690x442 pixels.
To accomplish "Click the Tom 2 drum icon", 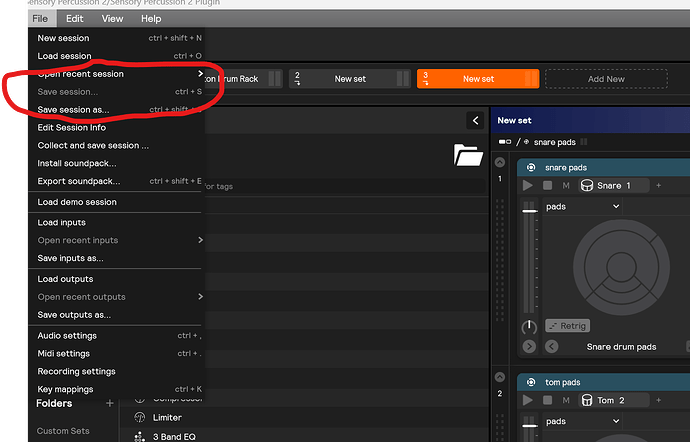I will [x=587, y=400].
